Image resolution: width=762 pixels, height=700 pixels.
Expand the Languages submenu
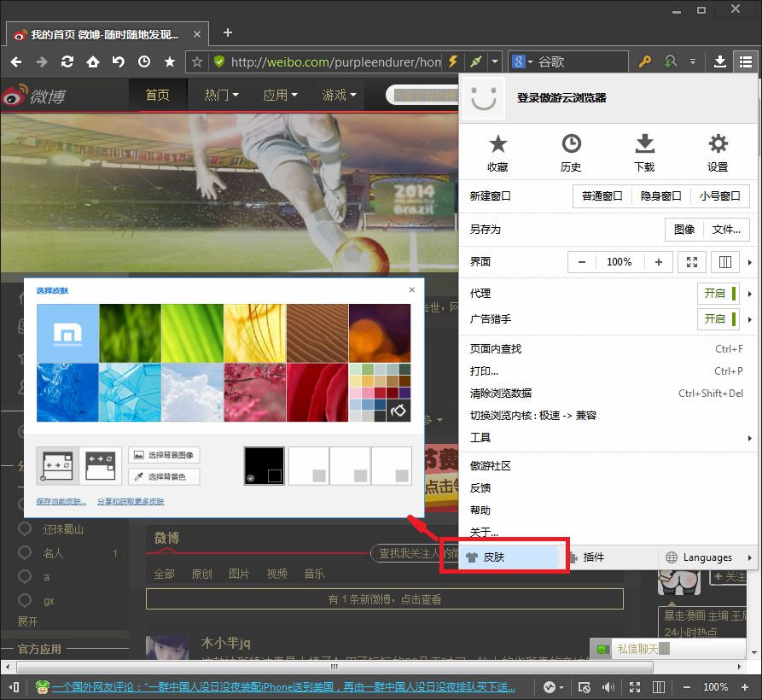(707, 557)
